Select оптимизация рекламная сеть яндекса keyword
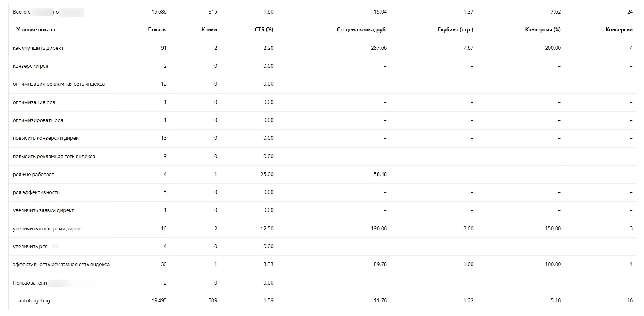This screenshot has height=316, width=644. click(59, 84)
